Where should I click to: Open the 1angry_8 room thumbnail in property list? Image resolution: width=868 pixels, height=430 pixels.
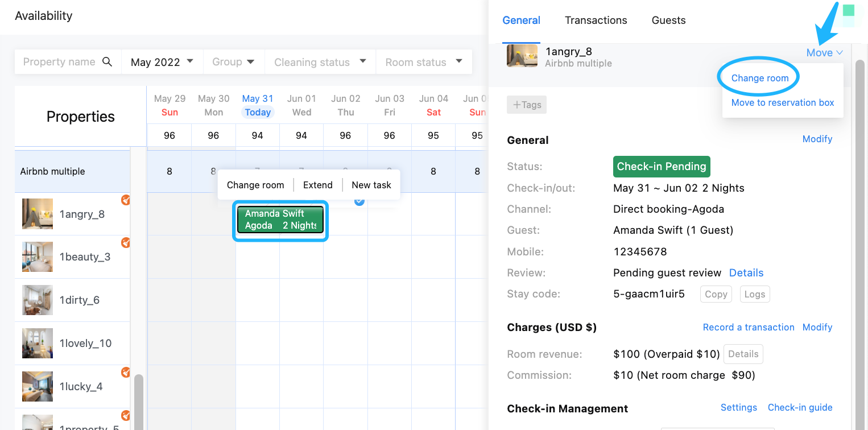click(38, 214)
